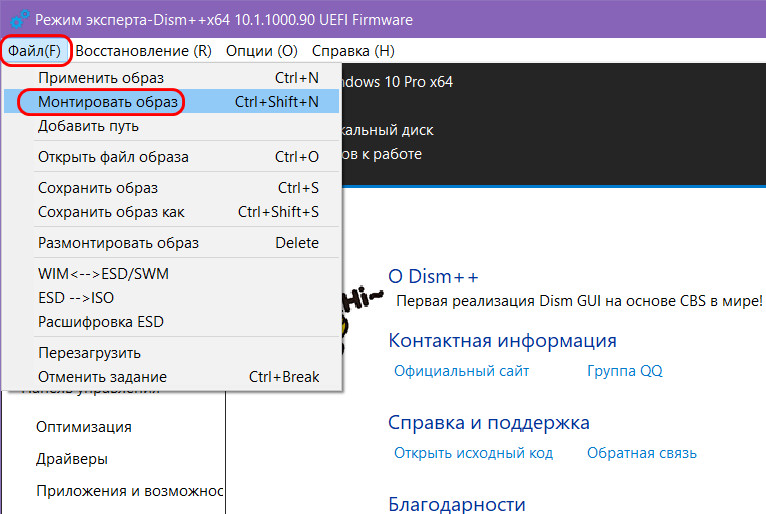
Task: Choose Открыть файл образа
Action: [x=113, y=157]
